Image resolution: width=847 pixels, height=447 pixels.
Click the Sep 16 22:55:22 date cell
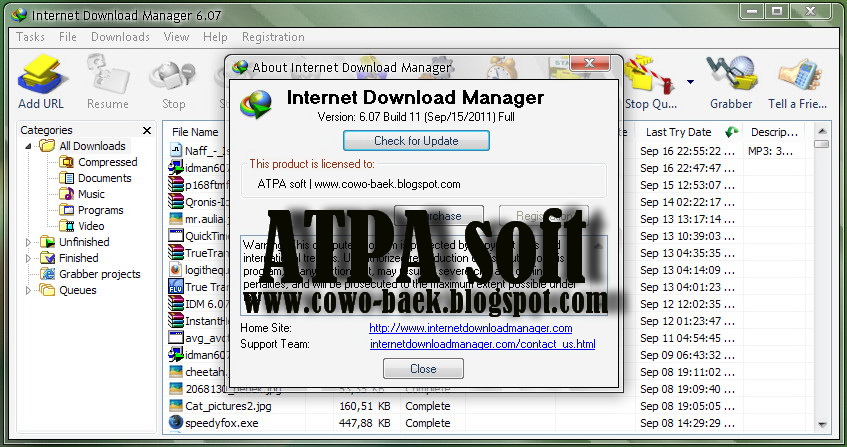coord(687,151)
